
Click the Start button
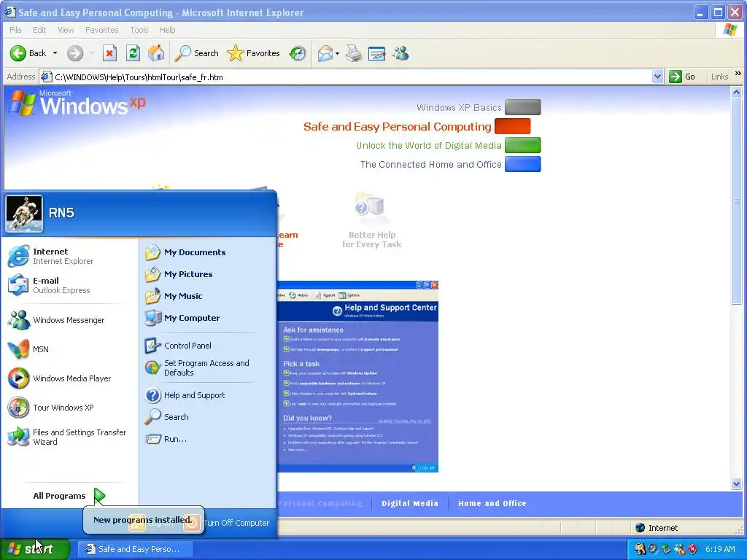(34, 549)
